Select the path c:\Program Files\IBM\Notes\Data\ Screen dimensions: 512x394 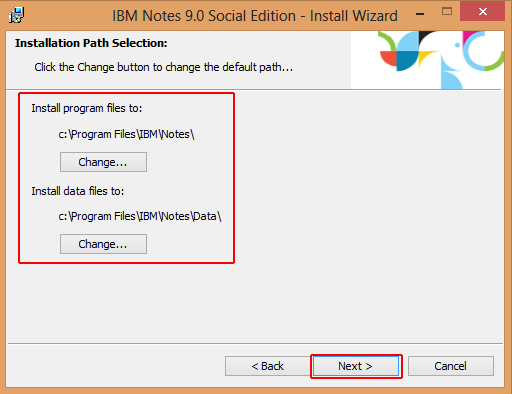140,216
